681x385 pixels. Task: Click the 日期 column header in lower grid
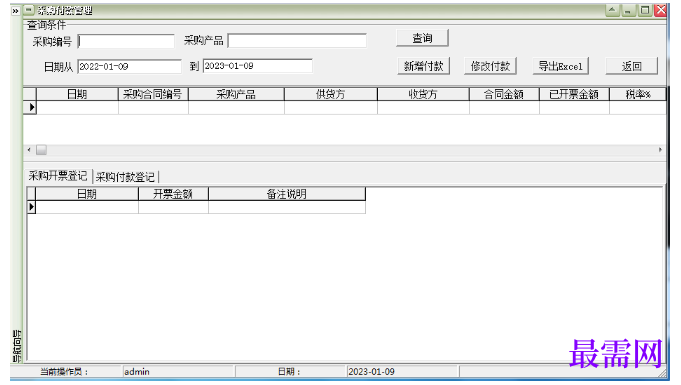point(87,194)
